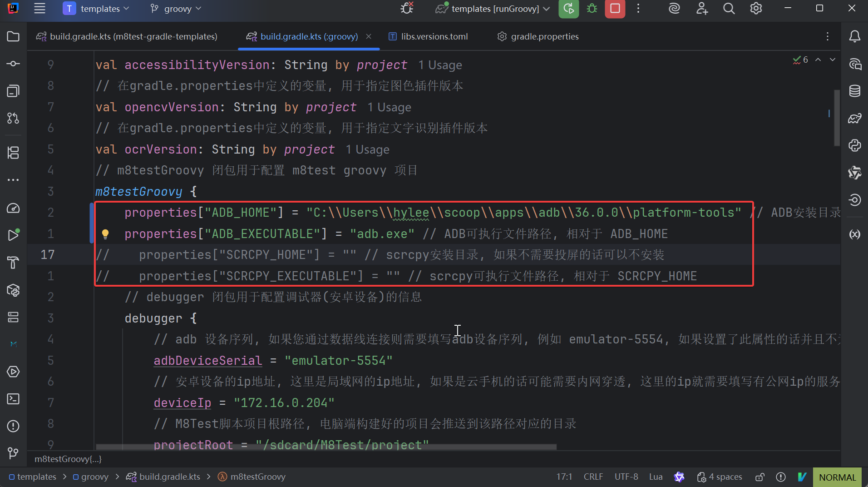Click the lightbulb quick-fix icon
Screen dimensions: 868x487
[105, 234]
